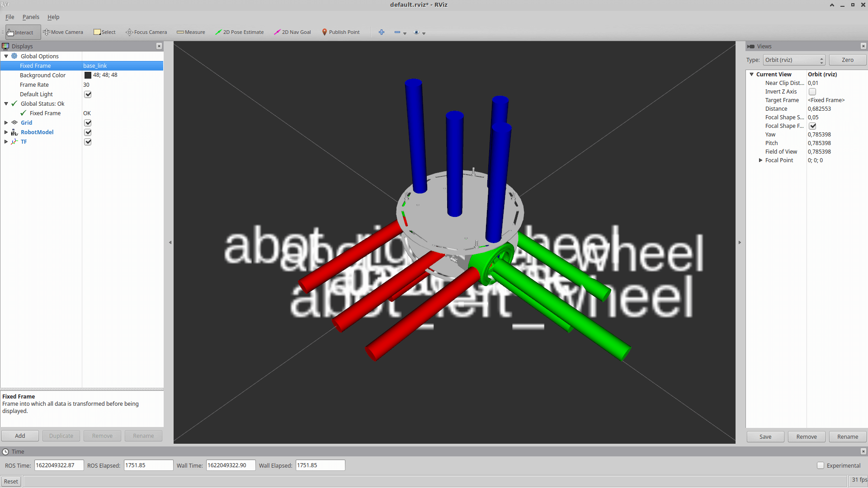Click the Add display button
The width and height of the screenshot is (868, 488).
[x=20, y=436]
